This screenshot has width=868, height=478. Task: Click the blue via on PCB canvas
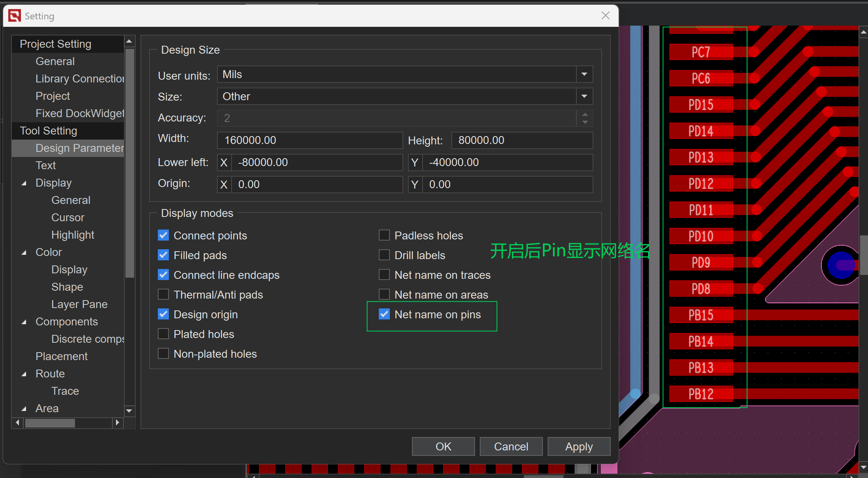[841, 265]
